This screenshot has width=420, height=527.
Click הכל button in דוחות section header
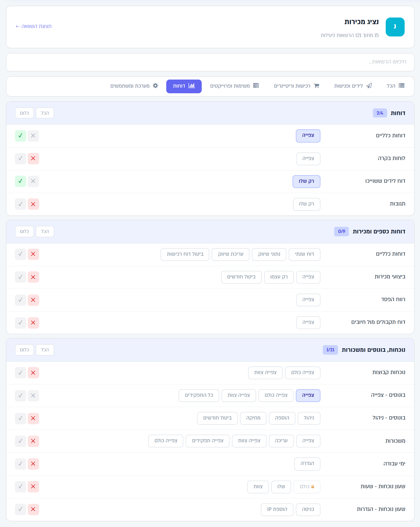click(45, 113)
